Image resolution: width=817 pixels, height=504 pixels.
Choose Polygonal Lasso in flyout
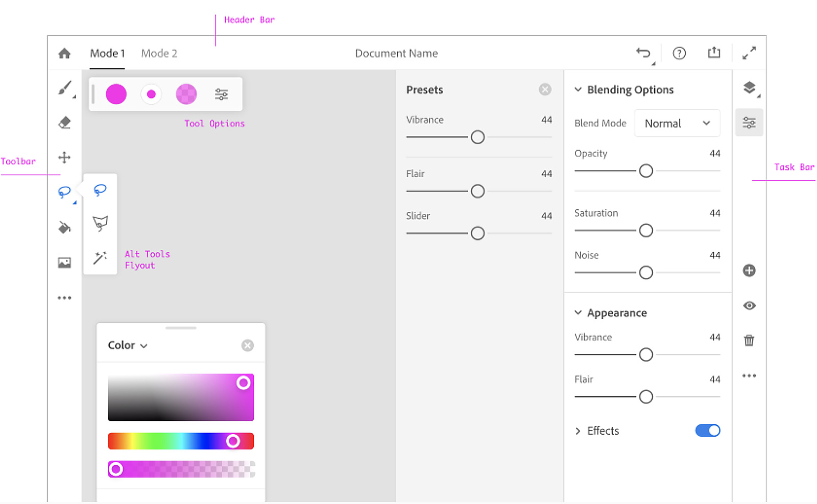tap(100, 224)
